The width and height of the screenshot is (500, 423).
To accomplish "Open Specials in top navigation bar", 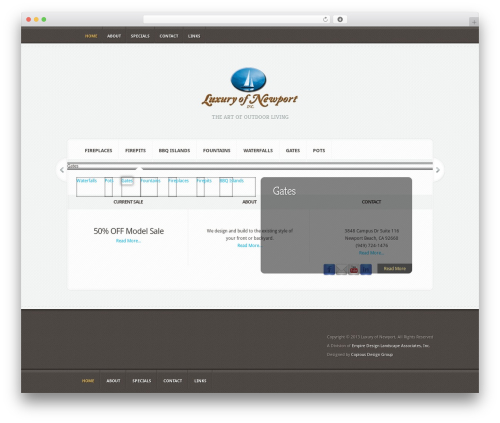I will tap(140, 36).
